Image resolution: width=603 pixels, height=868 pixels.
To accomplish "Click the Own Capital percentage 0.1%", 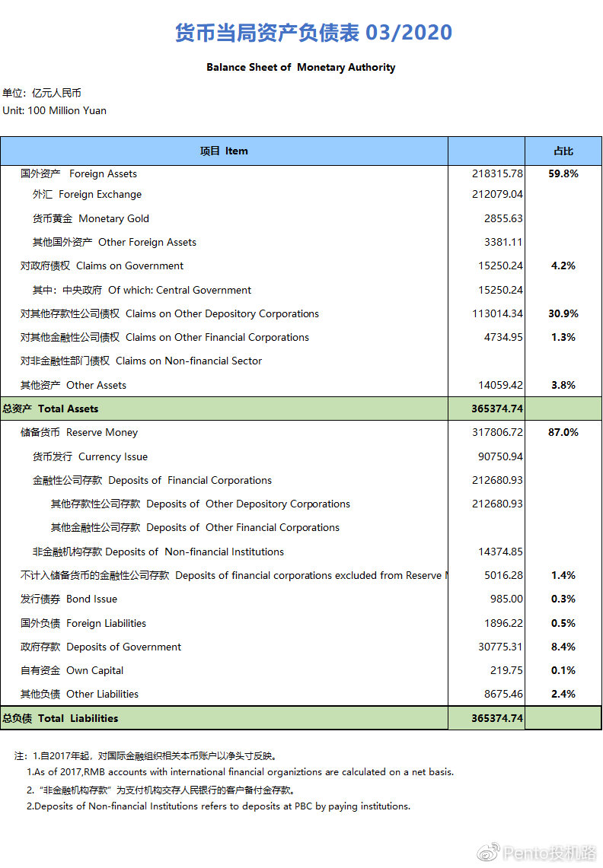I will click(563, 670).
